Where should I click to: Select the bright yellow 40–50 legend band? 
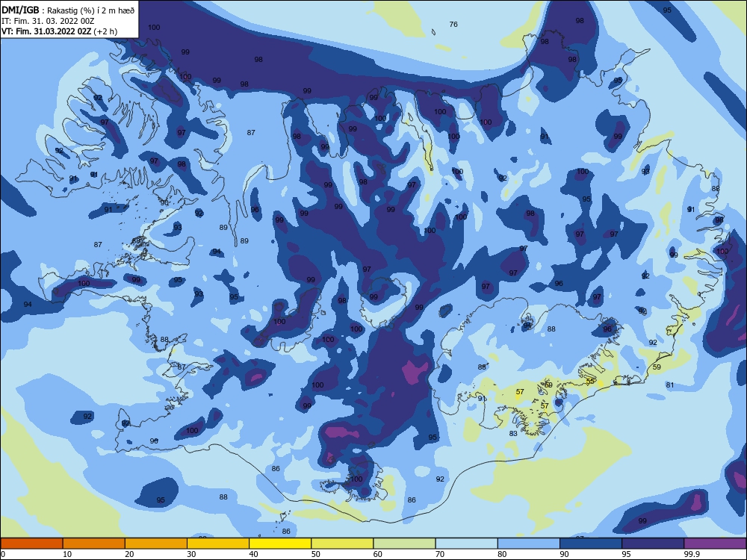(x=280, y=544)
